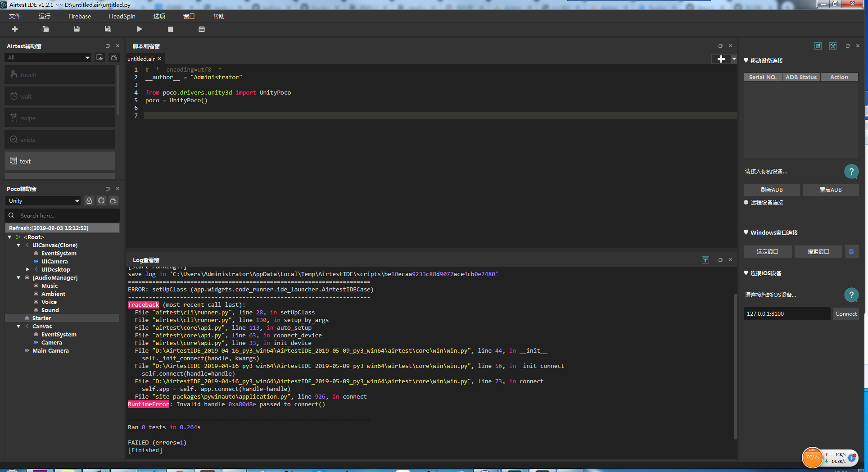This screenshot has height=472, width=868.
Task: Click the Save As disk icon
Action: click(x=108, y=29)
